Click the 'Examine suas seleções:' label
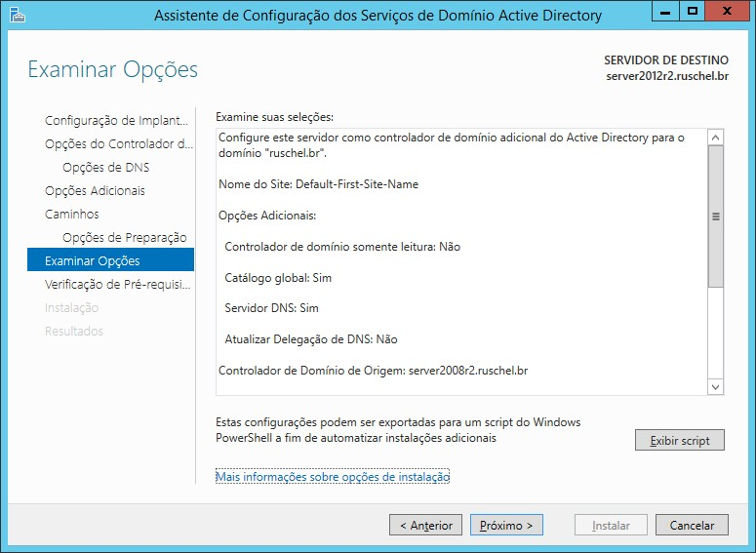 point(274,117)
